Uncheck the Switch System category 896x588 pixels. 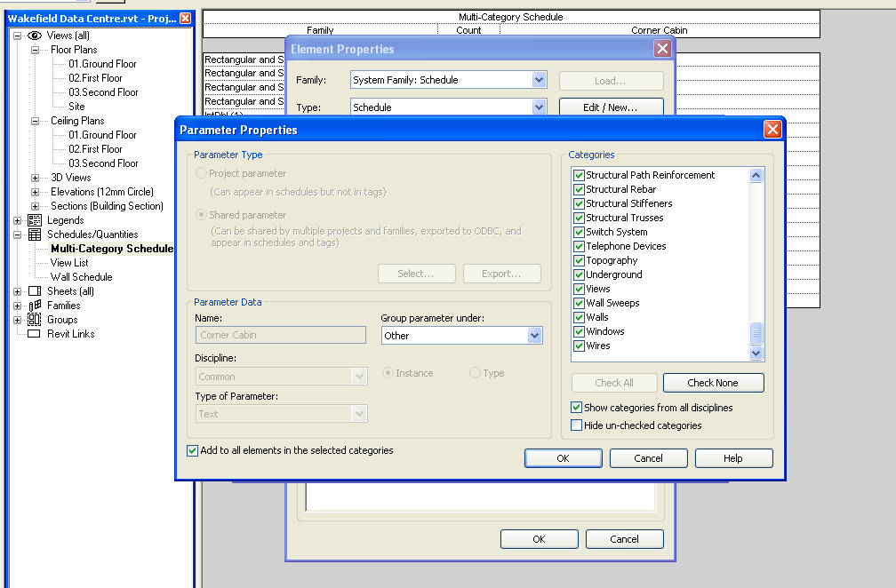579,233
